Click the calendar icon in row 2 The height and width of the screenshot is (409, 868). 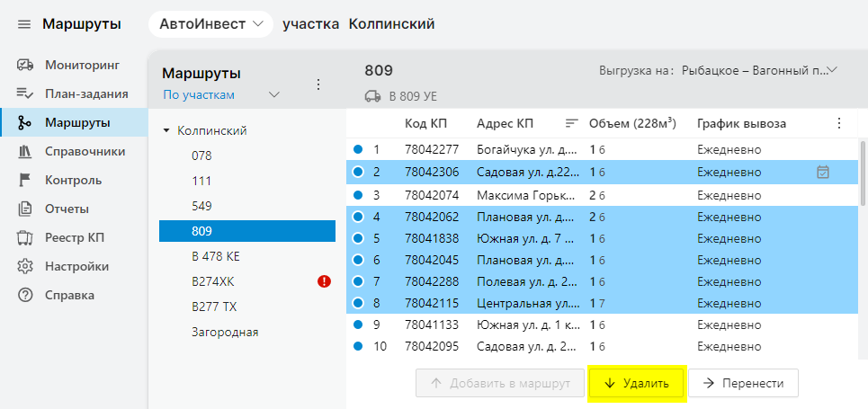[822, 172]
